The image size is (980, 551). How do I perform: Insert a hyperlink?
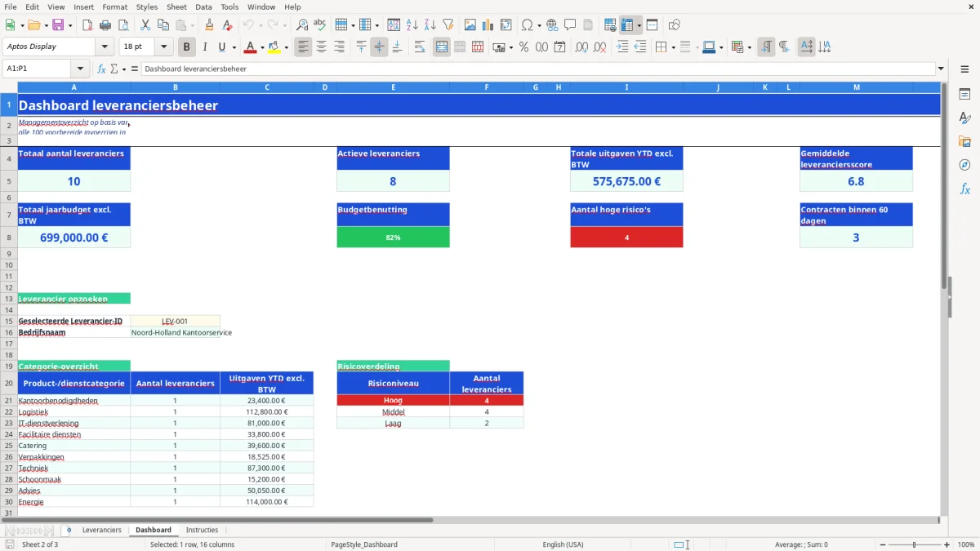tap(552, 25)
